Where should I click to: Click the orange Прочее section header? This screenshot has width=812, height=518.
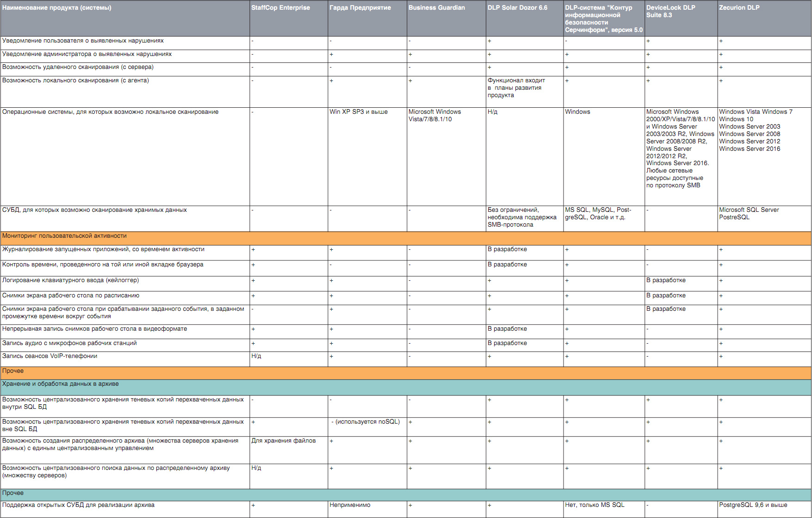[x=406, y=373]
